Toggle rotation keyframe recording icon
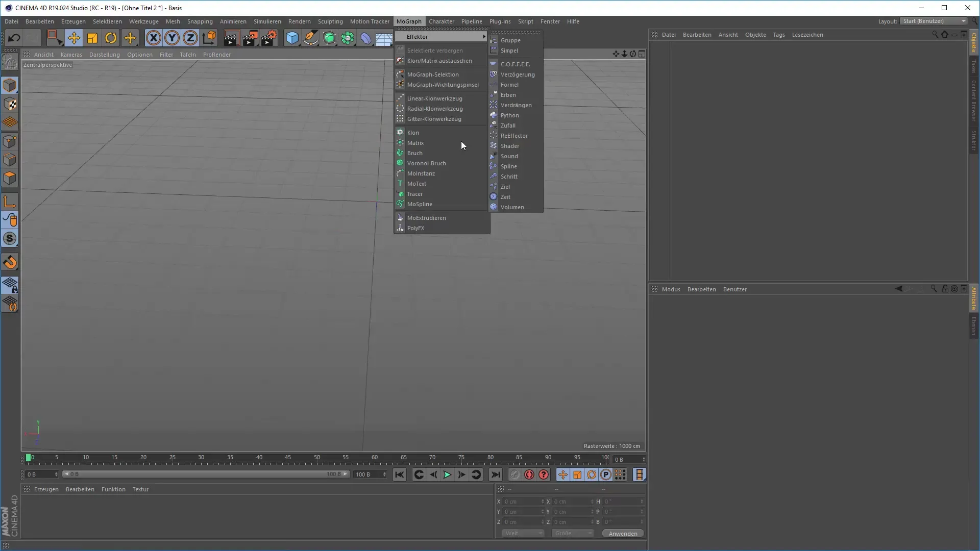980x551 pixels. click(x=592, y=475)
